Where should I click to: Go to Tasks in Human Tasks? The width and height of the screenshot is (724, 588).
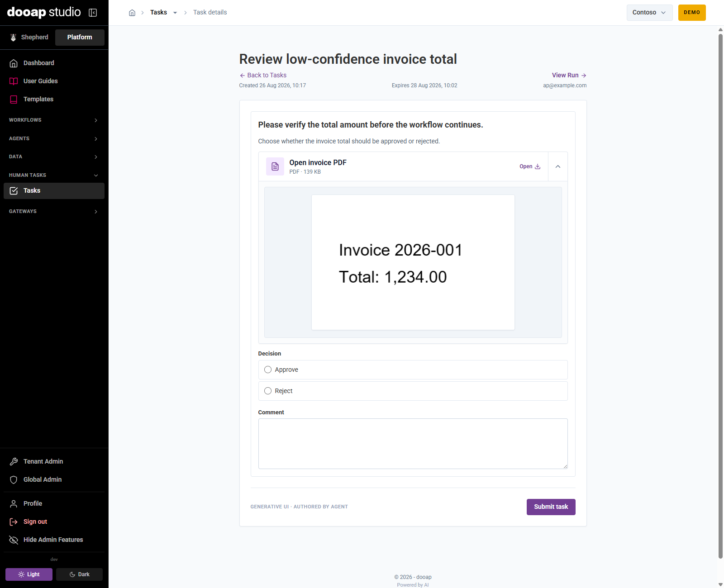pyautogui.click(x=54, y=191)
